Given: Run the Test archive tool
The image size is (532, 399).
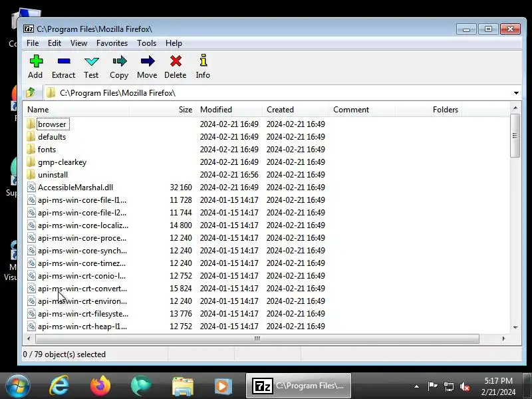Looking at the screenshot, I should click(x=91, y=61).
